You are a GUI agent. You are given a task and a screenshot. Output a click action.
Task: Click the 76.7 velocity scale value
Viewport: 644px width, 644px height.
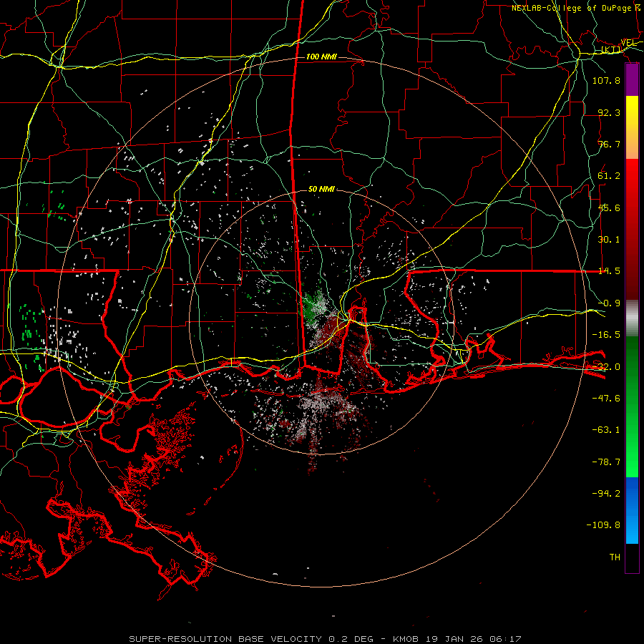point(609,144)
